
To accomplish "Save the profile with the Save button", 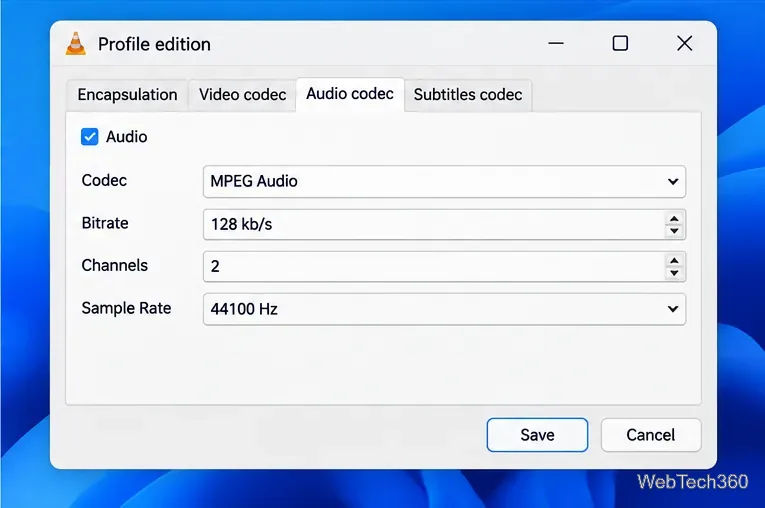I will 537,435.
